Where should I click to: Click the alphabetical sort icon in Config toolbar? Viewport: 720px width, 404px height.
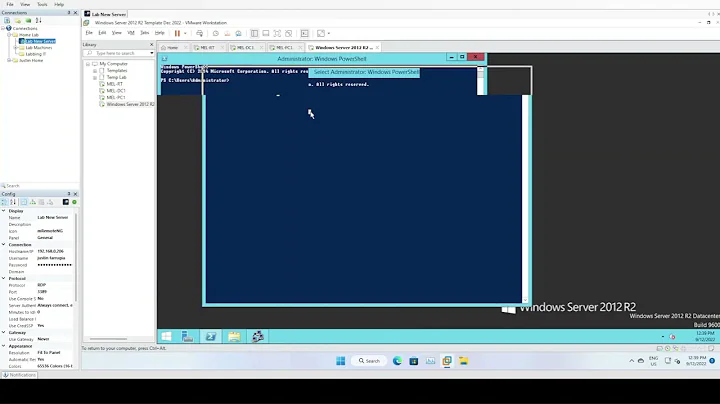coord(13,202)
